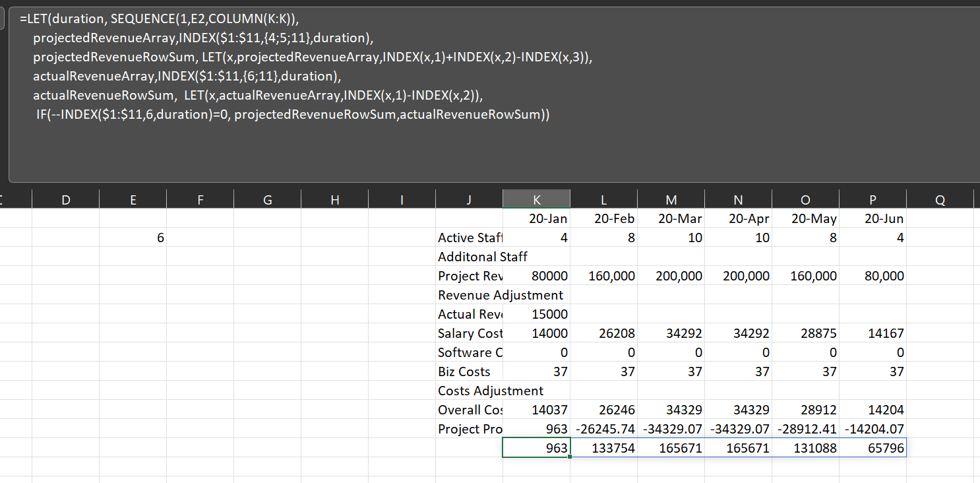Screen dimensions: 980x483
Task: Select 165671 cell in column N
Action: (738, 448)
